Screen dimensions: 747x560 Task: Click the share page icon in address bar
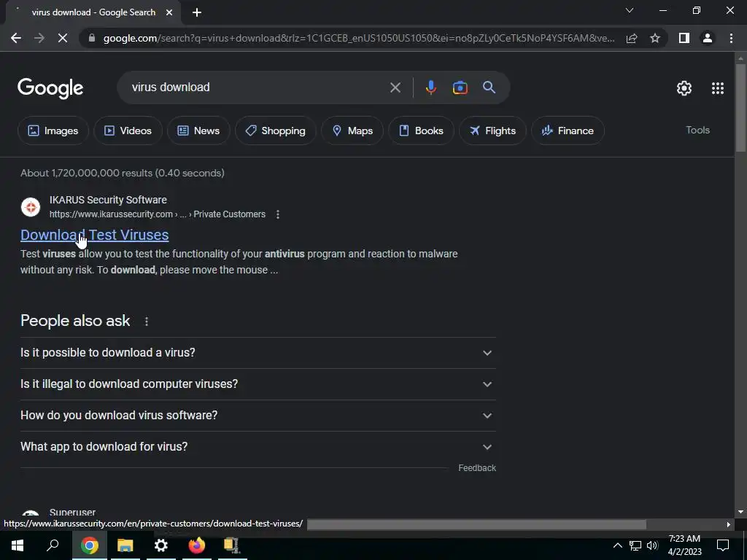(x=632, y=38)
